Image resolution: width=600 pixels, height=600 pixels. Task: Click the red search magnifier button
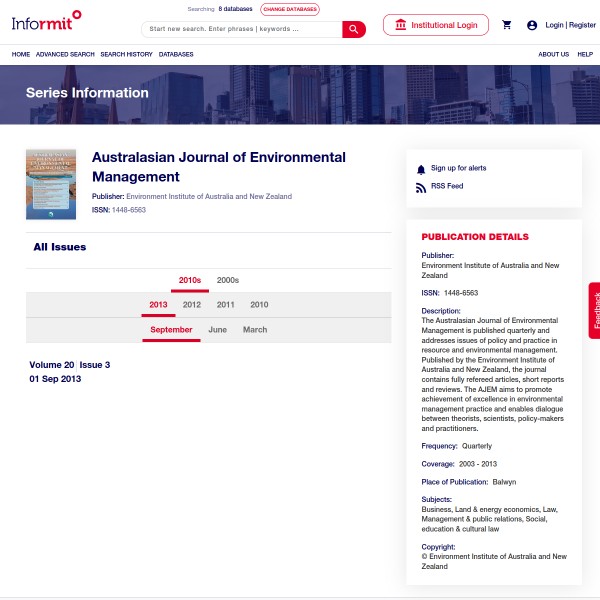(354, 29)
